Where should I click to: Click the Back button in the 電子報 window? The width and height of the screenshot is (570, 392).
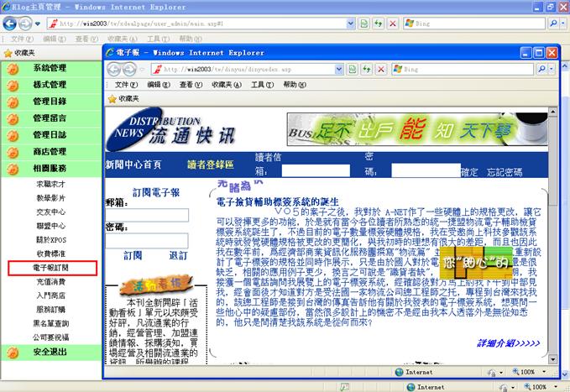click(114, 69)
